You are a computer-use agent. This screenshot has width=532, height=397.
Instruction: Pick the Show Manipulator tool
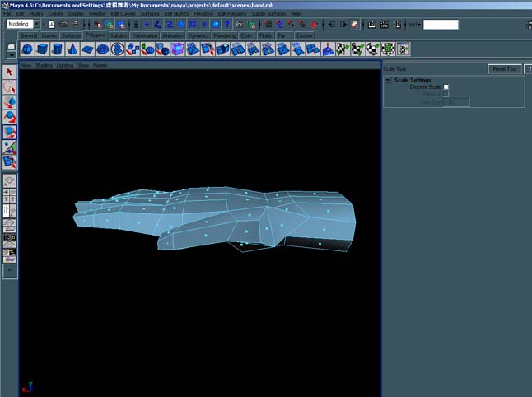pyautogui.click(x=10, y=147)
